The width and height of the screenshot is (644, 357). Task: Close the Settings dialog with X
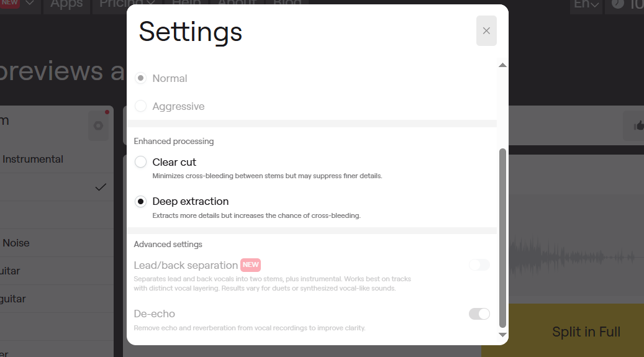tap(486, 31)
